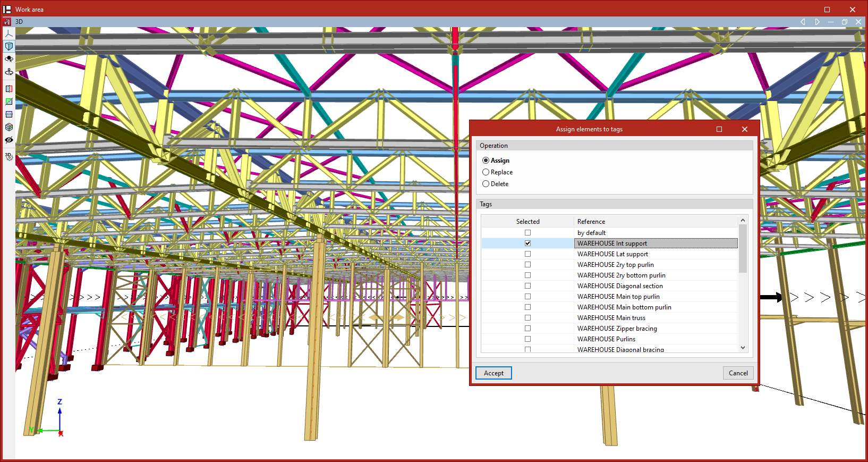This screenshot has width=868, height=462.
Task: Open the stacked layers icon
Action: point(9,127)
